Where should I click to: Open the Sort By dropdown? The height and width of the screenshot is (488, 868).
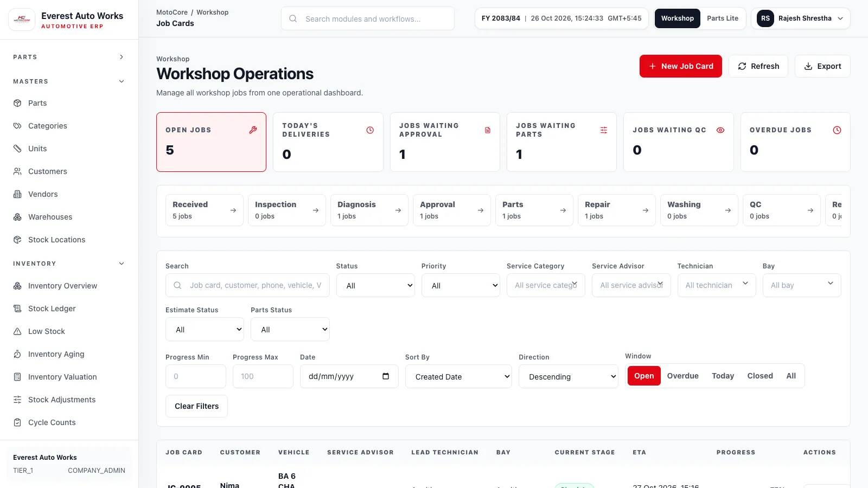pyautogui.click(x=458, y=376)
